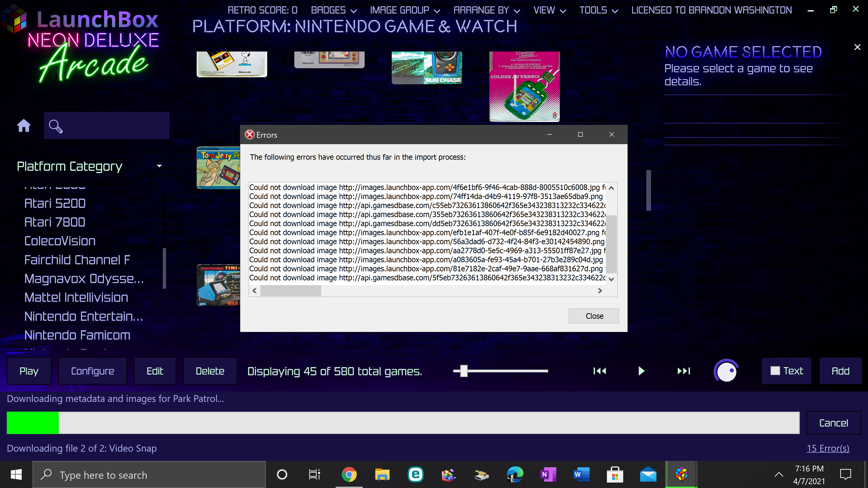Close the game details panel
This screenshot has width=868, height=488.
(858, 47)
